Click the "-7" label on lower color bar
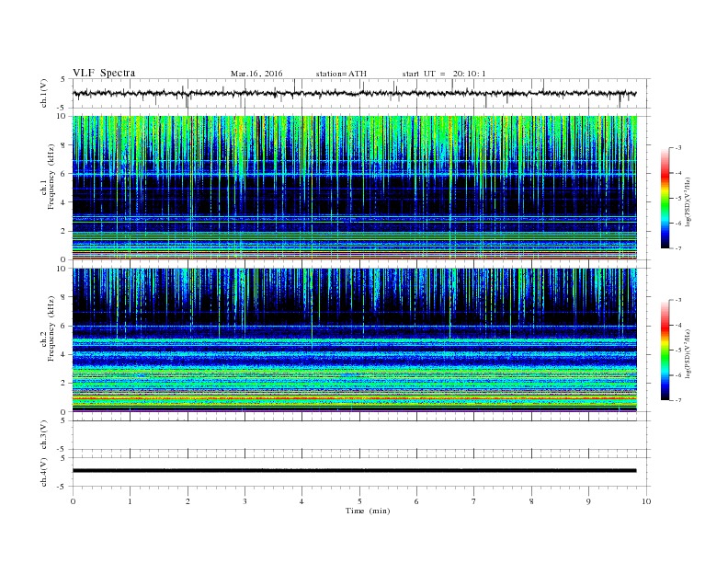 tap(678, 400)
